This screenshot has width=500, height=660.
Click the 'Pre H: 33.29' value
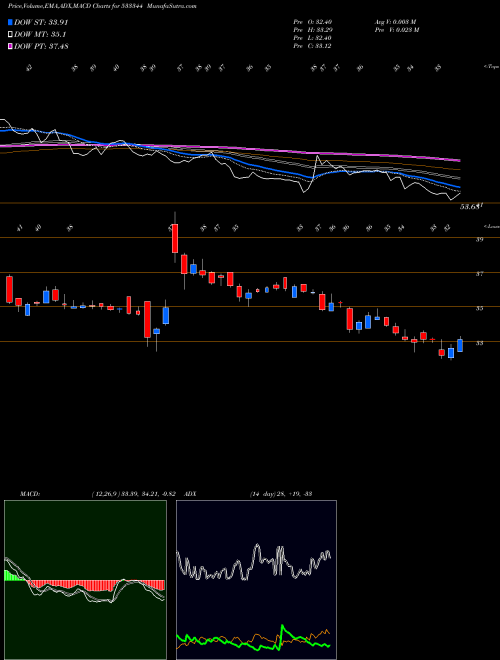pos(312,30)
